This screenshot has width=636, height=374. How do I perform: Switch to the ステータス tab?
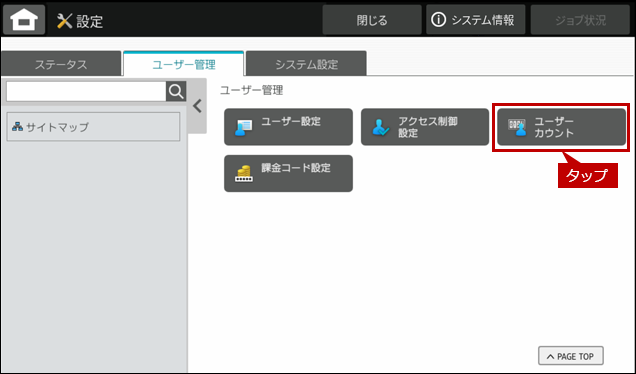tap(61, 64)
